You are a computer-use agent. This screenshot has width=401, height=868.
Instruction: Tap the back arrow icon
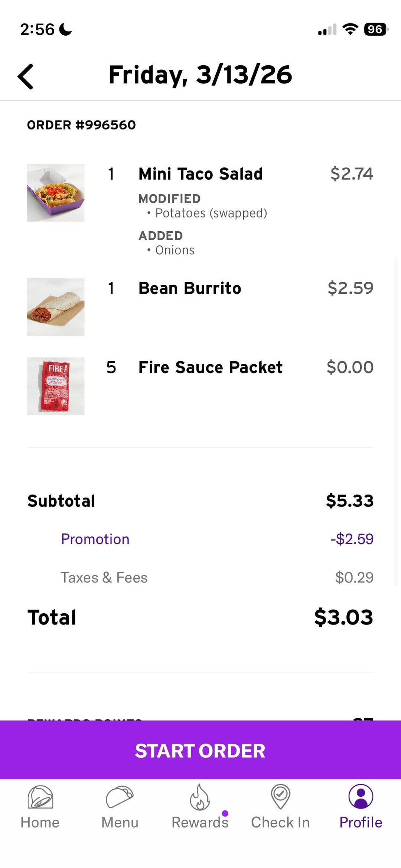(25, 76)
